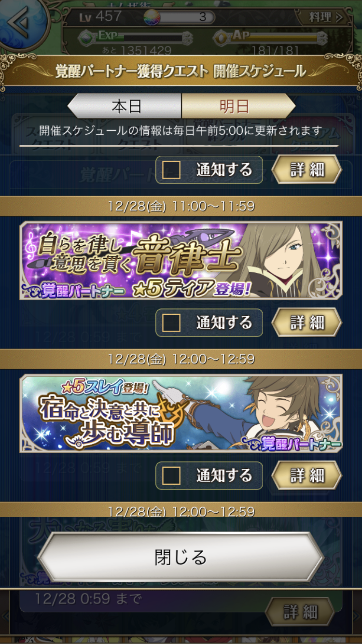
Task: Enable 通知する checkbox above 11:00 quest
Action: 171,170
